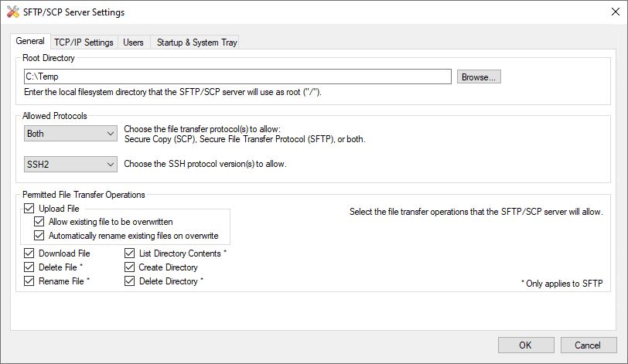628x364 pixels.
Task: Uncheck the Upload File checkbox
Action: tap(29, 209)
